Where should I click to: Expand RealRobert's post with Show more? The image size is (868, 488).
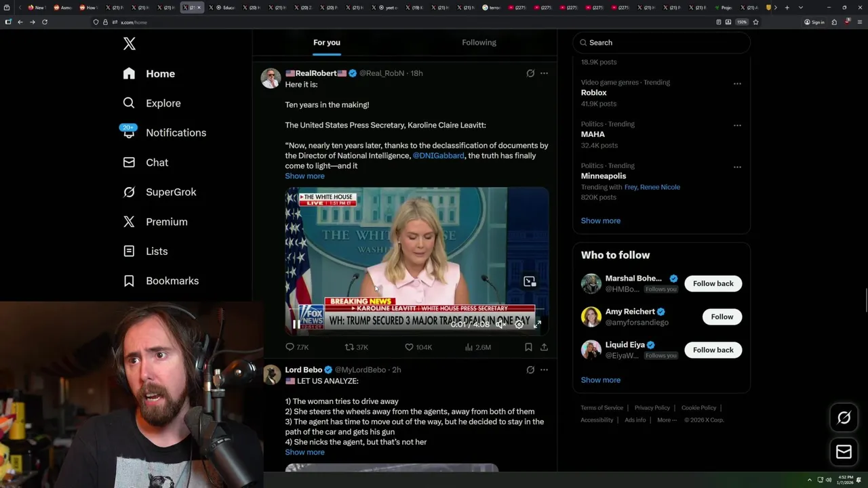tap(304, 176)
